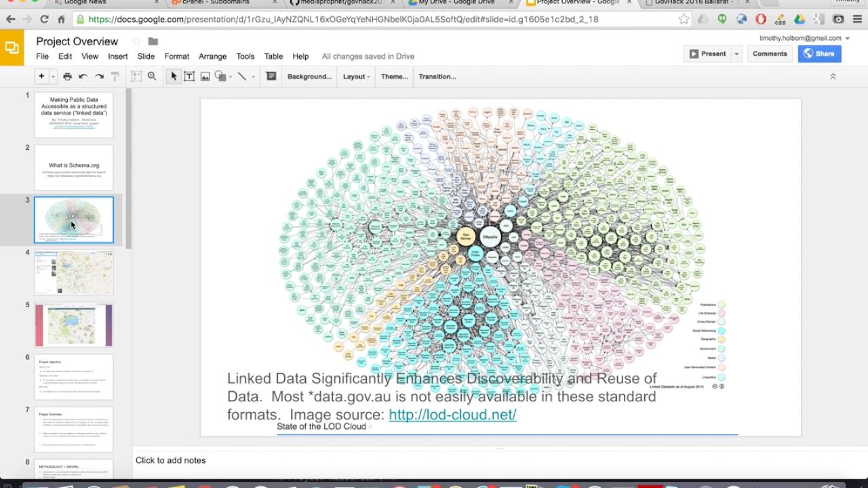The width and height of the screenshot is (868, 488).
Task: Open the Chrome hamburger menu
Action: 857,20
